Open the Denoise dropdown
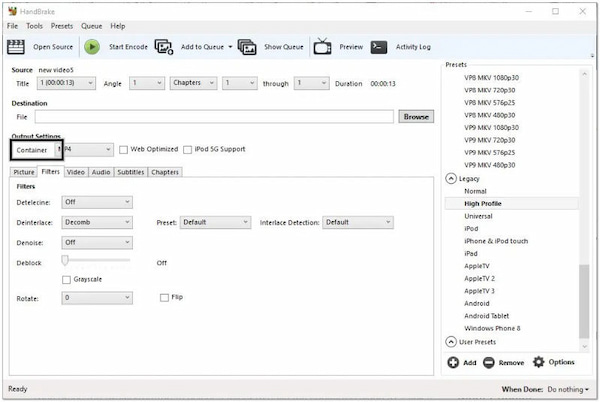Image resolution: width=600 pixels, height=402 pixels. click(97, 243)
